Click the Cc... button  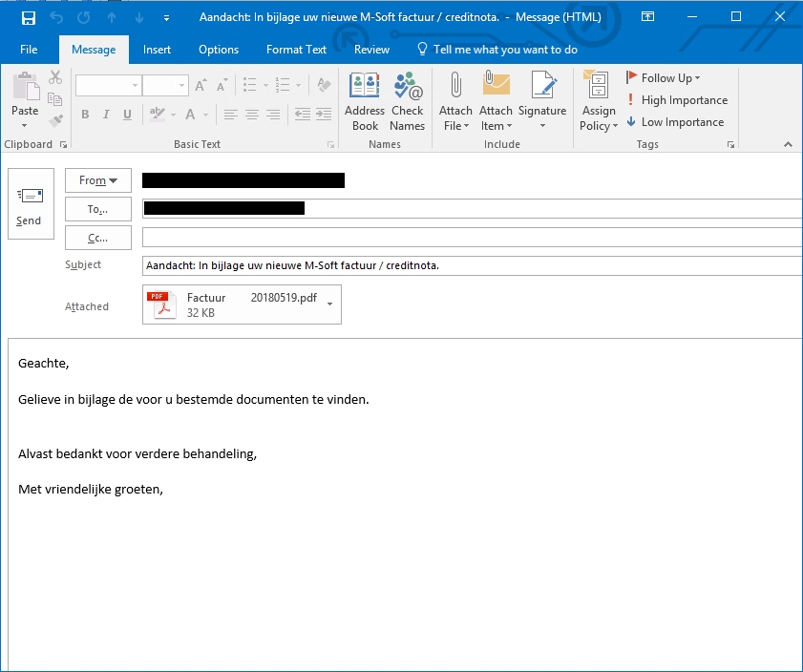click(x=97, y=238)
